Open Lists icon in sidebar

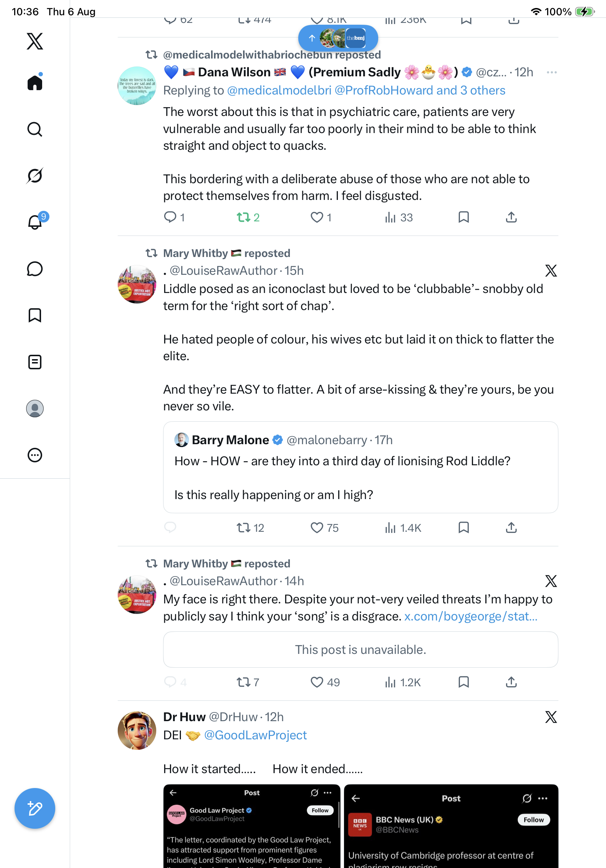[x=35, y=362]
